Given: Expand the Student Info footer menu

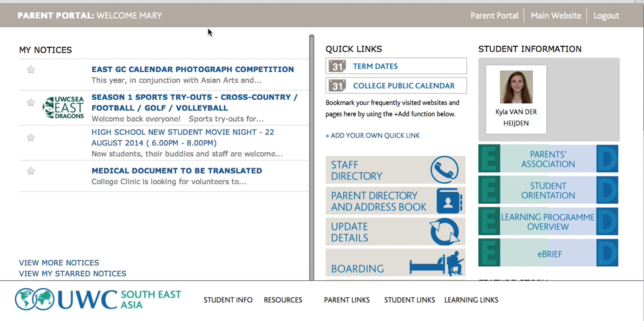Looking at the screenshot, I should (228, 300).
